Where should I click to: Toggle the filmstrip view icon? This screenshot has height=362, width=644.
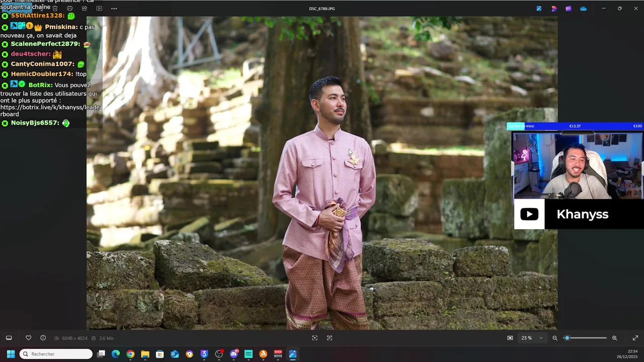tap(9, 338)
